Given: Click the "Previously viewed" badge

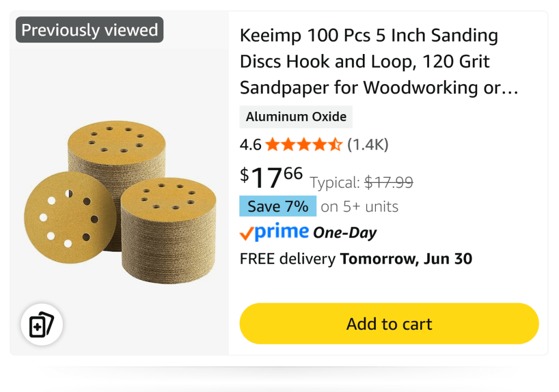Looking at the screenshot, I should coord(90,29).
